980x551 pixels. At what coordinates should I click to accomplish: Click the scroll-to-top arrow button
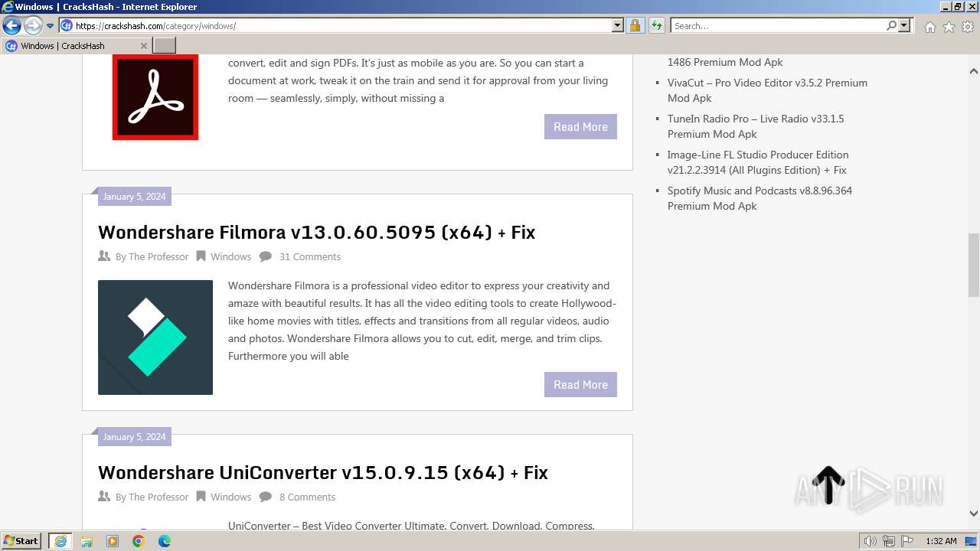pyautogui.click(x=828, y=485)
